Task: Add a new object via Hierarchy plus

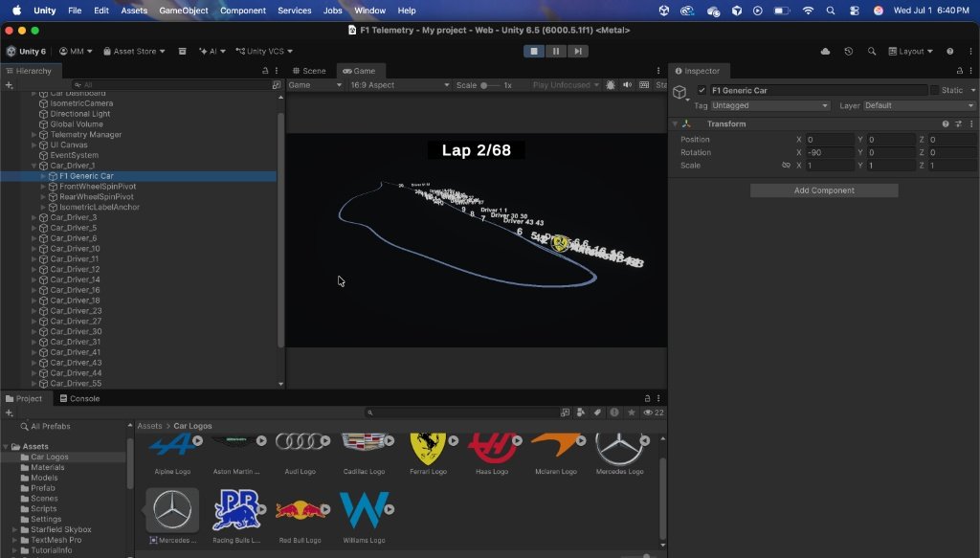Action: click(x=10, y=85)
